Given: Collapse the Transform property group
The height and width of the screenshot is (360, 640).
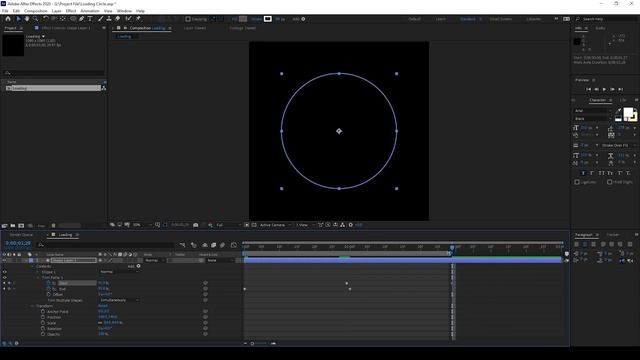Looking at the screenshot, I should click(33, 306).
